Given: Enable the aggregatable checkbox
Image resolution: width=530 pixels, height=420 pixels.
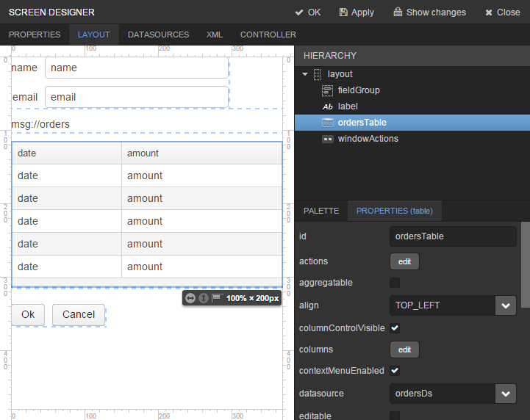Looking at the screenshot, I should click(x=395, y=283).
